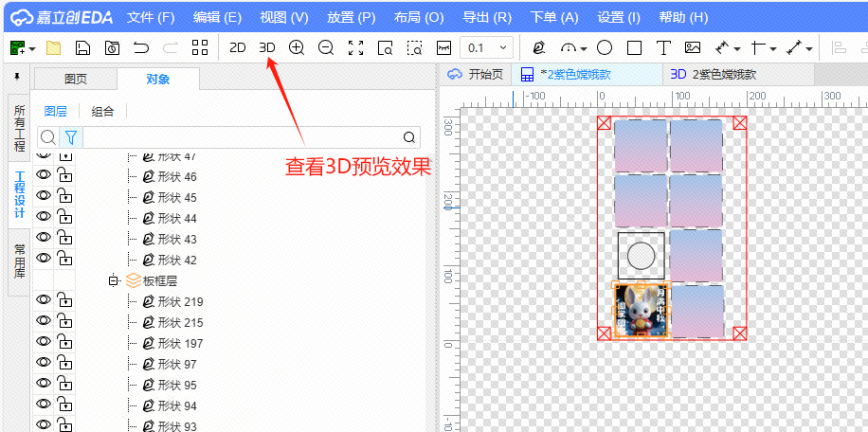Click the 组合 button in the object panel

point(102,111)
